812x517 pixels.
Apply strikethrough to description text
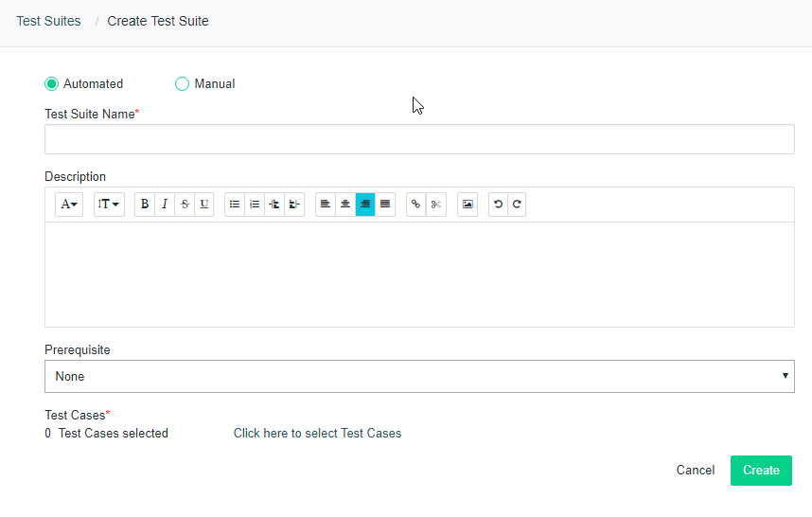click(185, 205)
